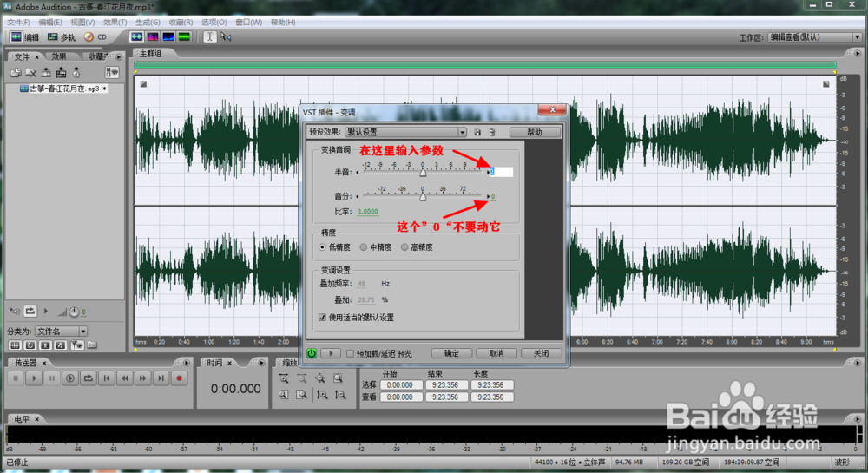Click 关闭 button in VST dialog
Screen dimensions: 868x473
tap(542, 353)
